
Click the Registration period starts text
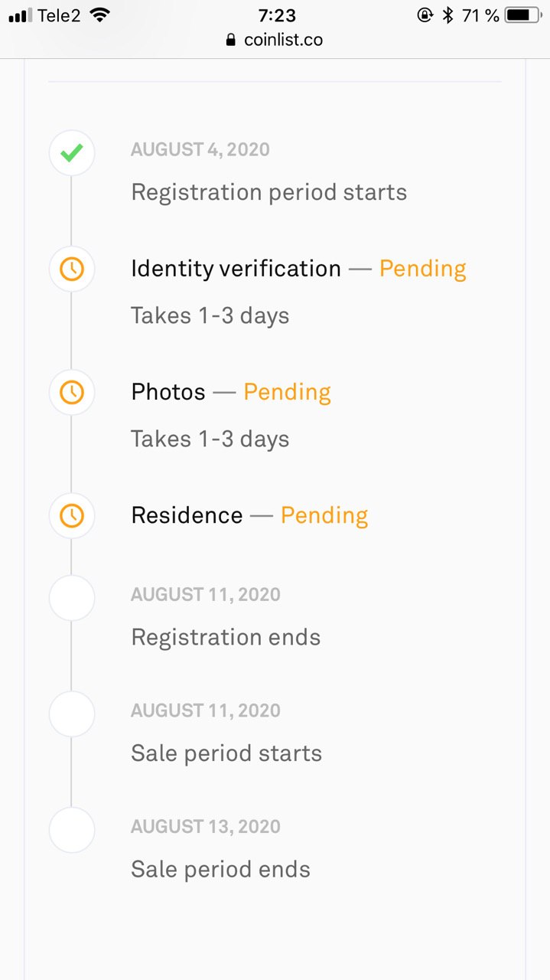click(x=269, y=192)
